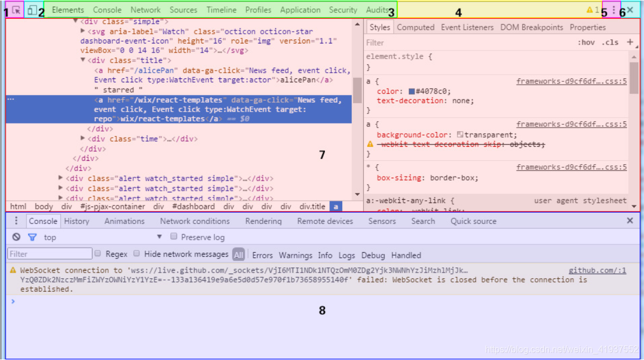Toggle the device toolbar icon
Screen dimensions: 644x360
click(x=32, y=10)
